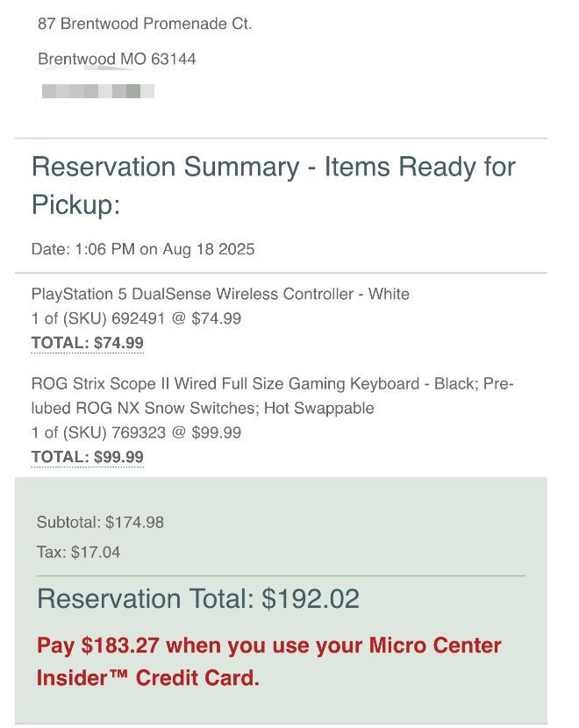
Task: Click SKU number 692491
Action: (139, 318)
